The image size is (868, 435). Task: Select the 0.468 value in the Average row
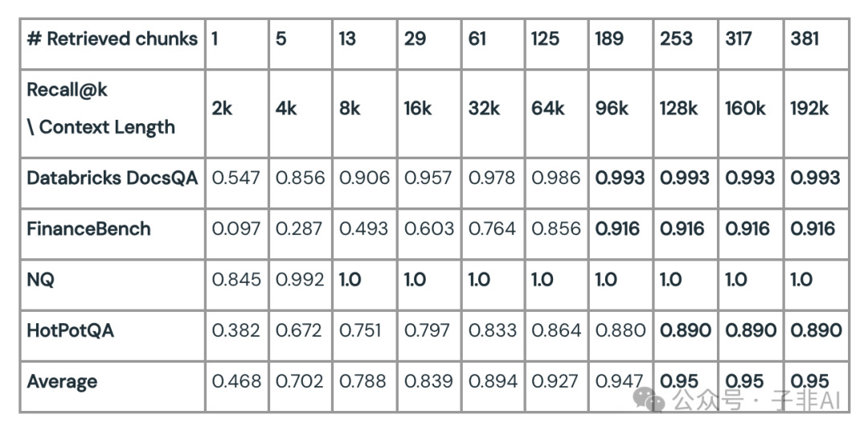(x=236, y=382)
